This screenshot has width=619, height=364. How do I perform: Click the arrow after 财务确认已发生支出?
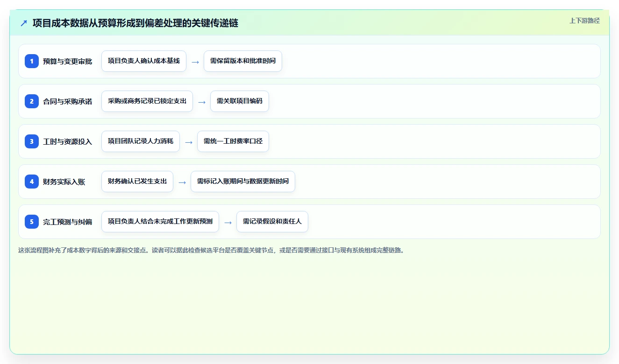click(182, 182)
